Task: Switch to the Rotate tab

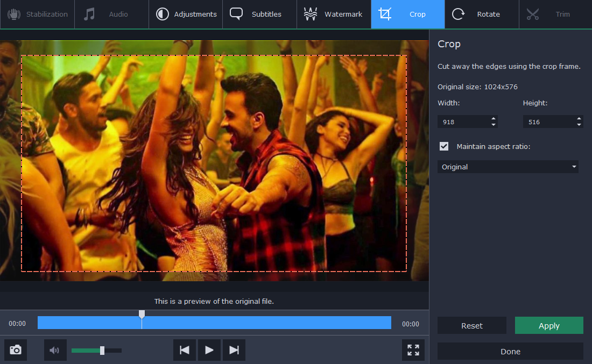Action: [482, 14]
